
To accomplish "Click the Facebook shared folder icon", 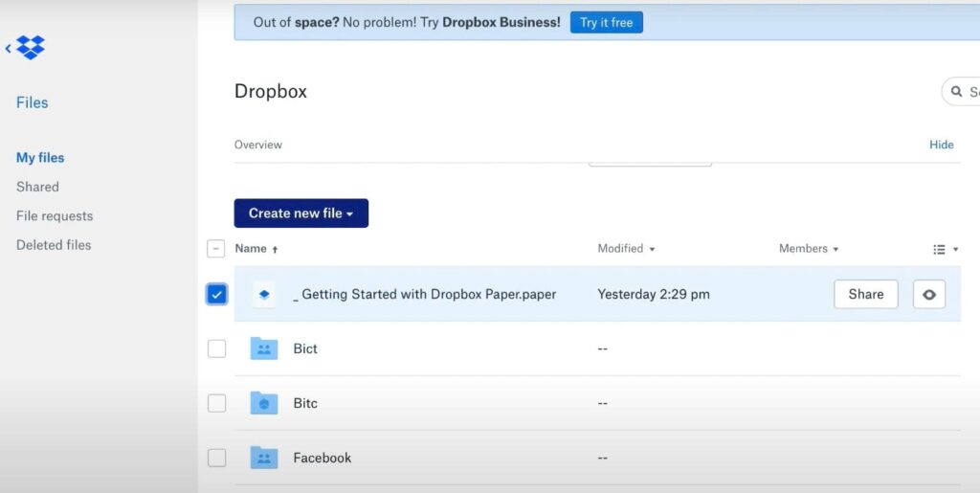I will pyautogui.click(x=264, y=458).
